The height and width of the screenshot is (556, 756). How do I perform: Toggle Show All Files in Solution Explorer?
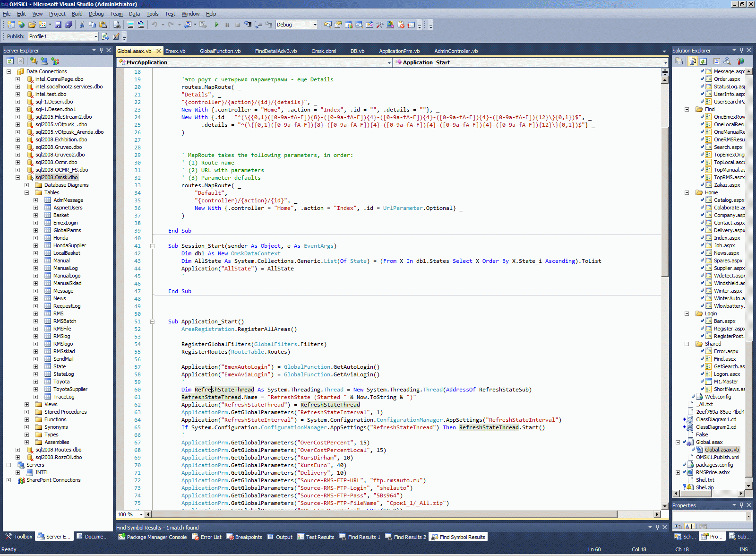(693, 61)
